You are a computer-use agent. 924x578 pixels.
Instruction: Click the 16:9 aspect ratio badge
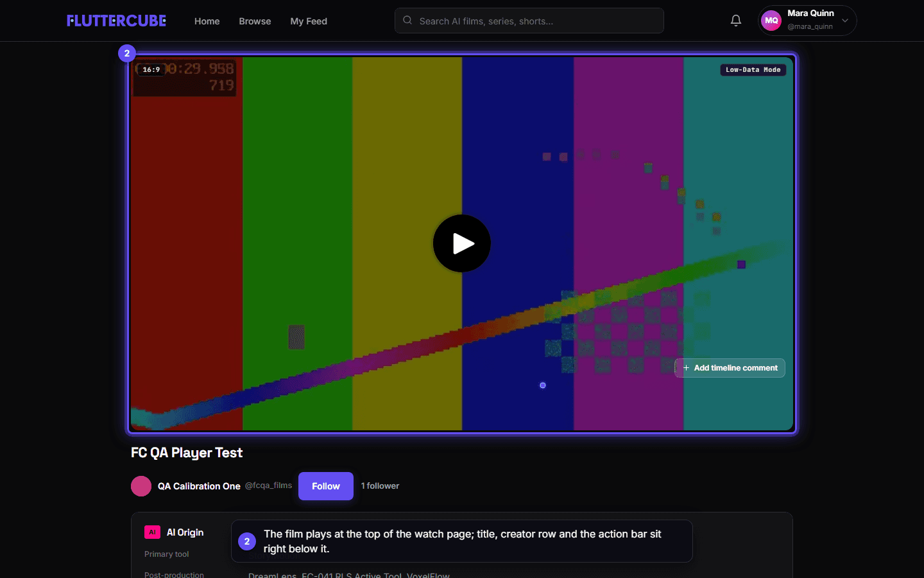point(151,69)
